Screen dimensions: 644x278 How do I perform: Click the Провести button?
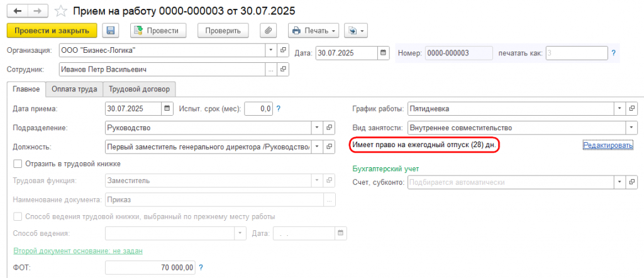[x=158, y=30]
